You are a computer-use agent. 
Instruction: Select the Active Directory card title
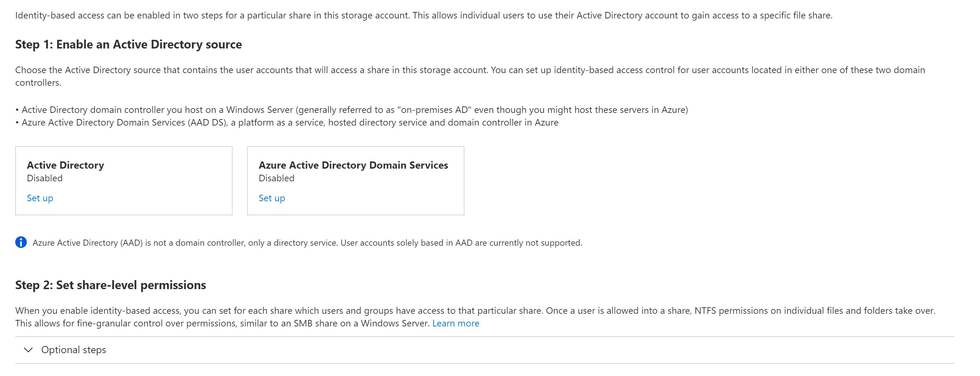pos(66,165)
